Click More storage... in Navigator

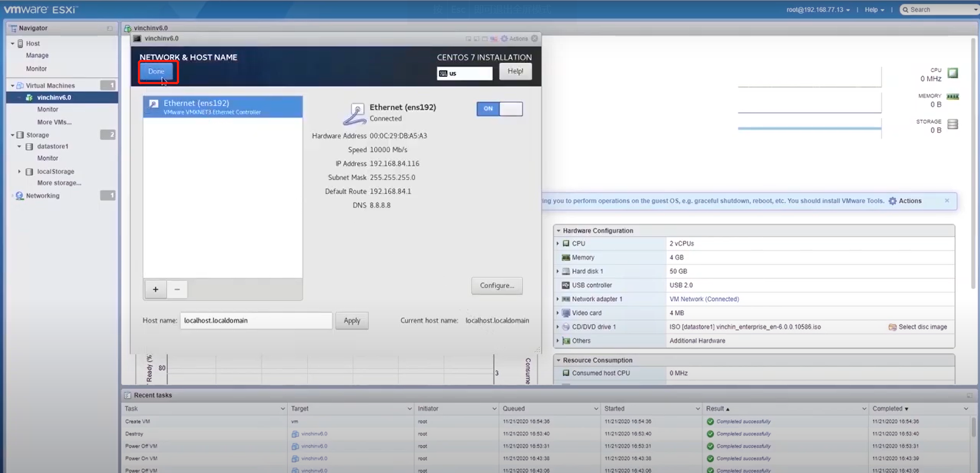point(59,183)
